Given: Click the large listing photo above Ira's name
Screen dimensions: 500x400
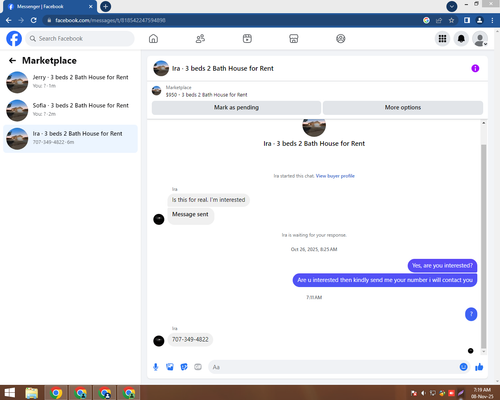Looking at the screenshot, I should (x=314, y=127).
